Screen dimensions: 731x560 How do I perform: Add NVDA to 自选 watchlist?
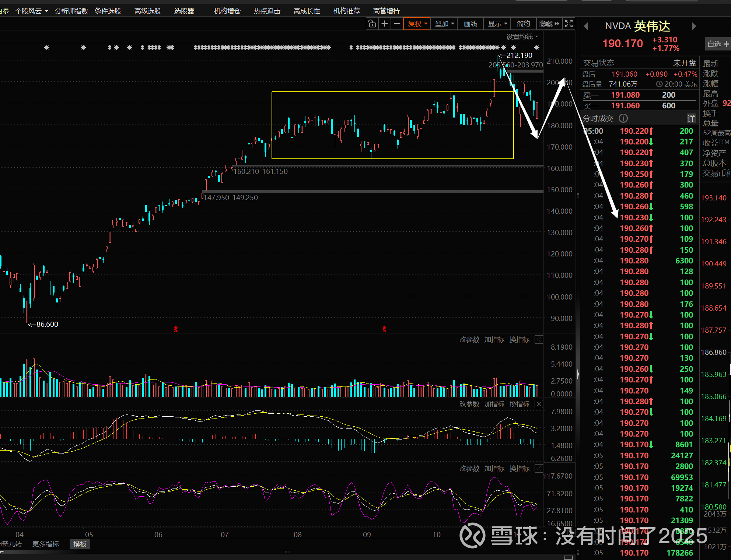coord(718,44)
